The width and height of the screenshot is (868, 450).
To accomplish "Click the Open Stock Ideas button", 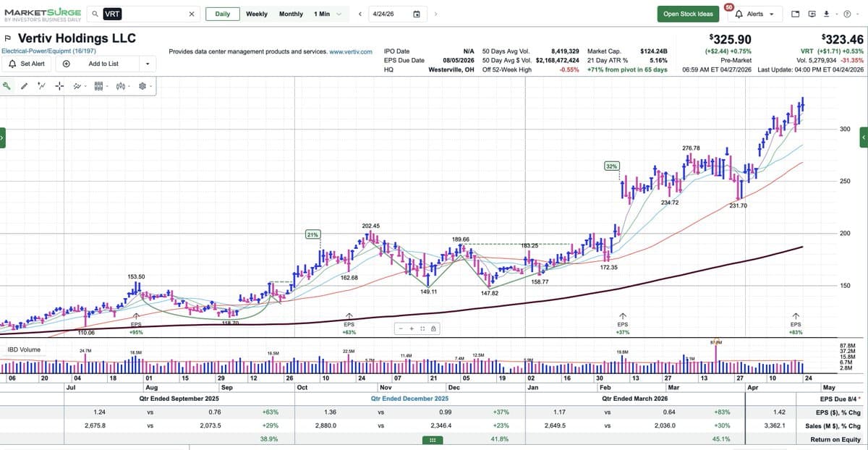I will 688,14.
